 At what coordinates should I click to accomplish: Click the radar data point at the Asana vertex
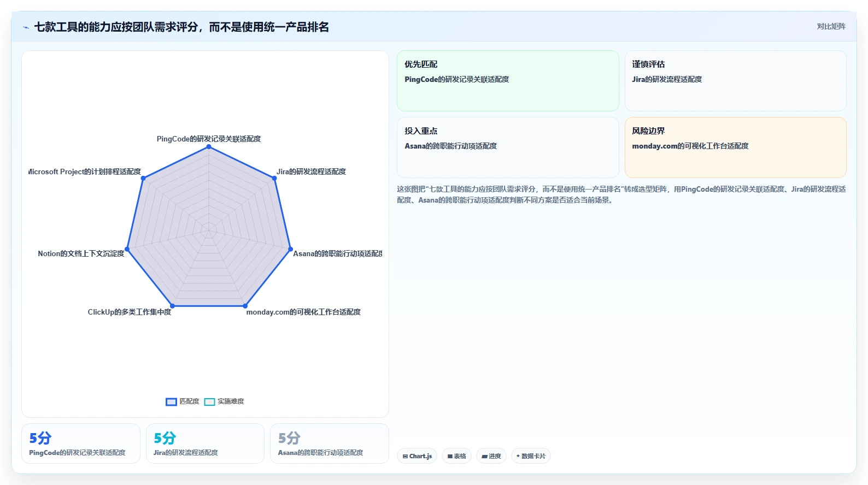[290, 249]
